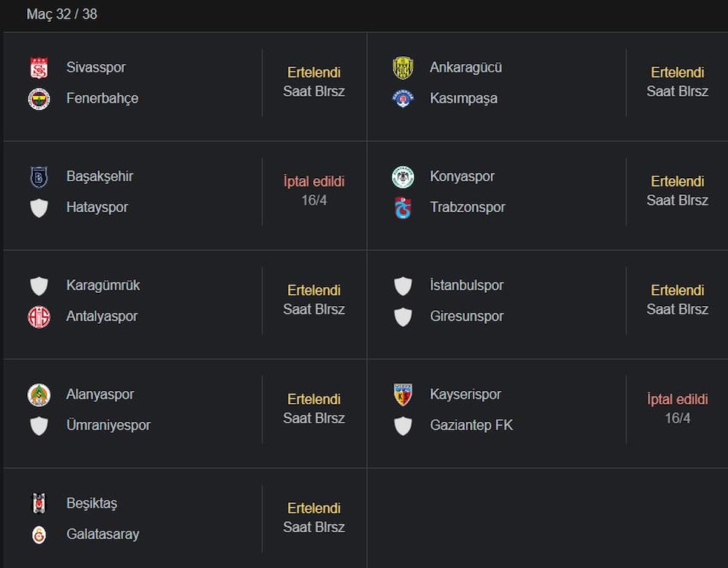Click the Karagümrük placeholder shield icon

click(39, 286)
